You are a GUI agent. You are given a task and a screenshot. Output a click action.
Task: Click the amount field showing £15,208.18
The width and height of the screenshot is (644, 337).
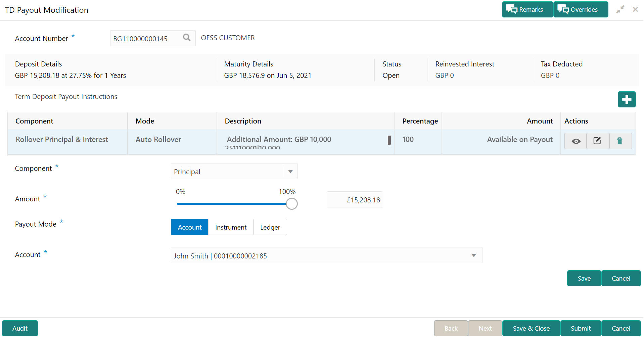pos(355,200)
